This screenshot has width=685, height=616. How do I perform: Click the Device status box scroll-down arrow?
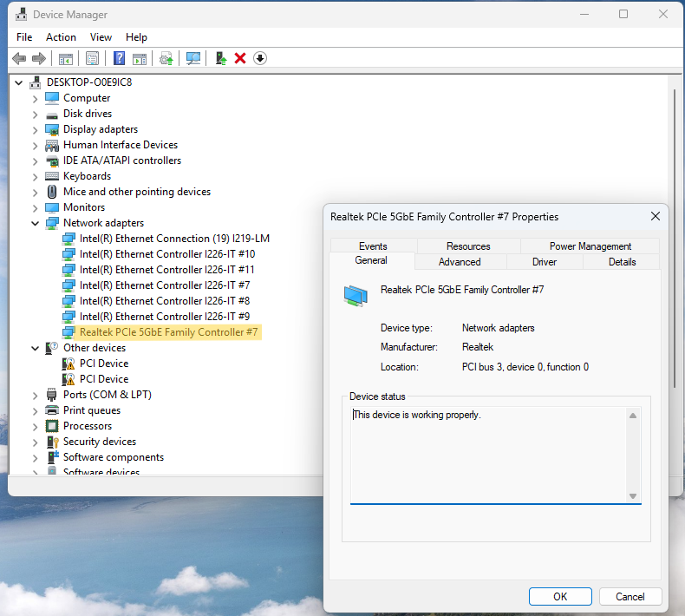[633, 496]
